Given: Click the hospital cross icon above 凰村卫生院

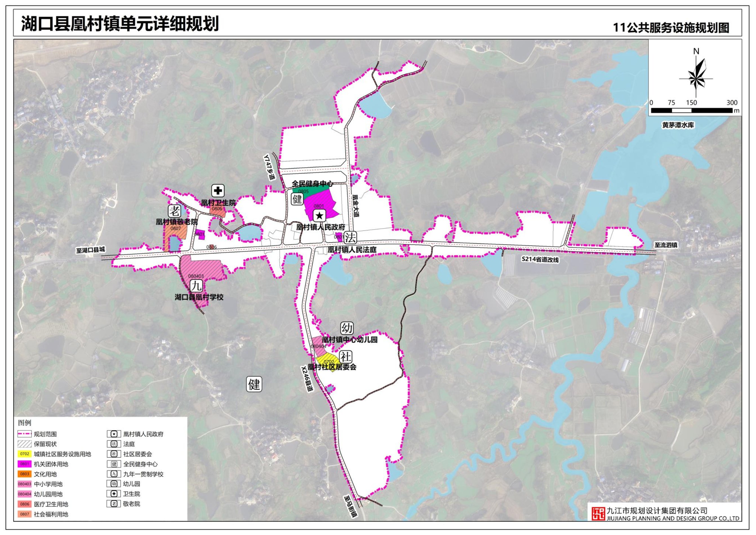Looking at the screenshot, I should click(x=218, y=191).
